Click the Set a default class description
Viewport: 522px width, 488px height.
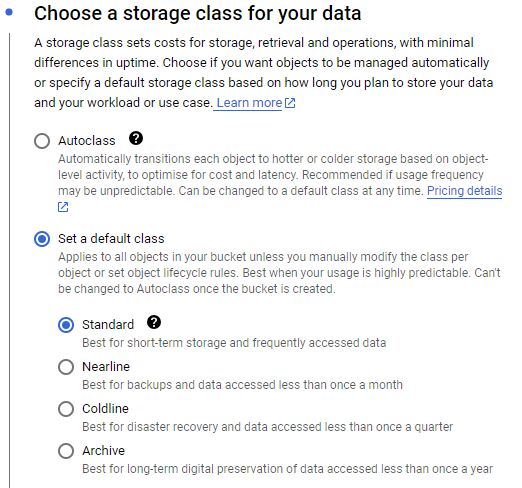[x=279, y=273]
